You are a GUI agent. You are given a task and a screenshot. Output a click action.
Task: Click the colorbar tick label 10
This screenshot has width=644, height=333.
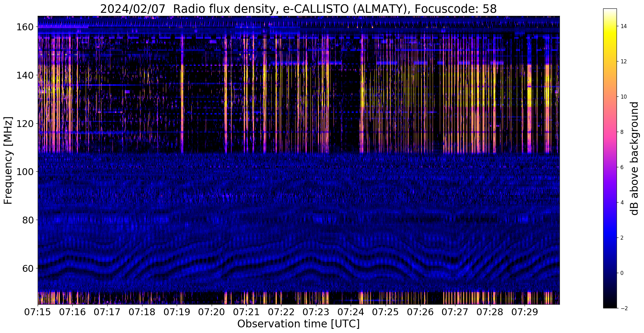point(624,97)
